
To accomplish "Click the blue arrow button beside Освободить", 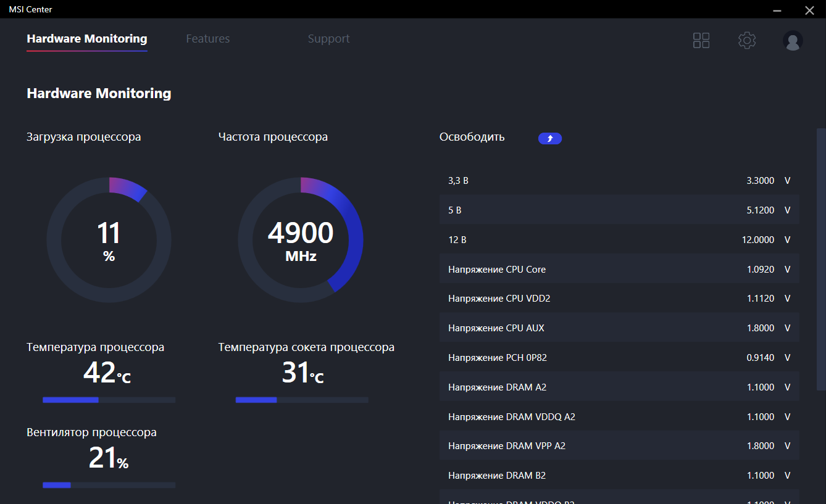I will point(550,139).
